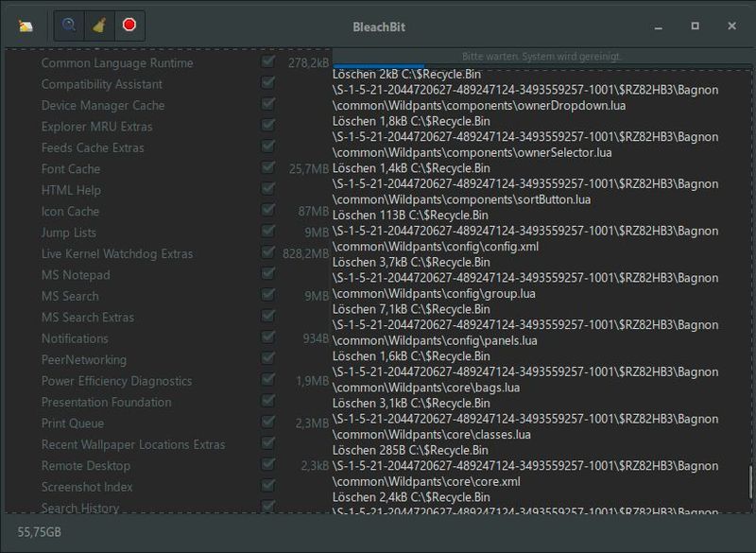Image resolution: width=756 pixels, height=553 pixels.
Task: Select the MS Notepad label
Action: [76, 275]
